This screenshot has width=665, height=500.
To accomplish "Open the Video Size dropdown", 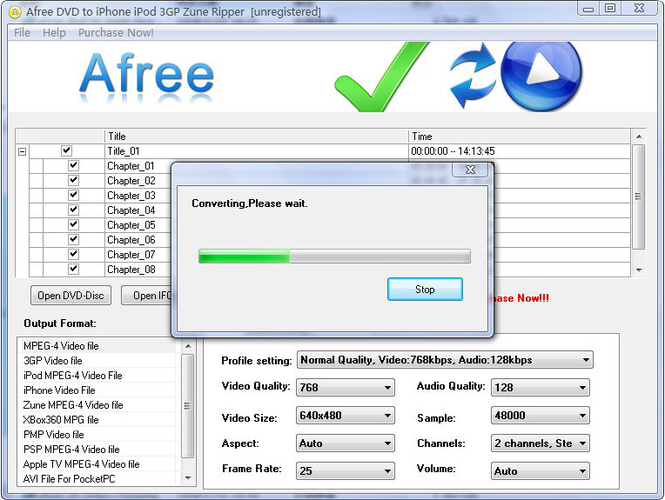I will tap(345, 415).
